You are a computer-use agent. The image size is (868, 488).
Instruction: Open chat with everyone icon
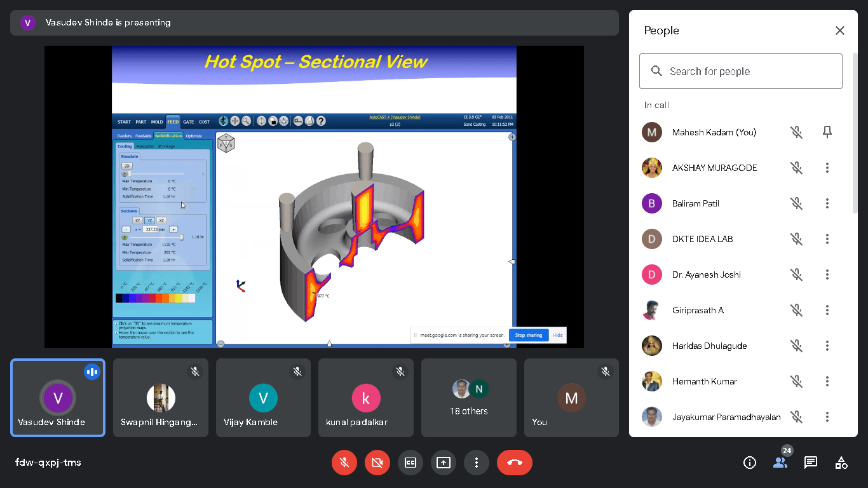click(811, 463)
